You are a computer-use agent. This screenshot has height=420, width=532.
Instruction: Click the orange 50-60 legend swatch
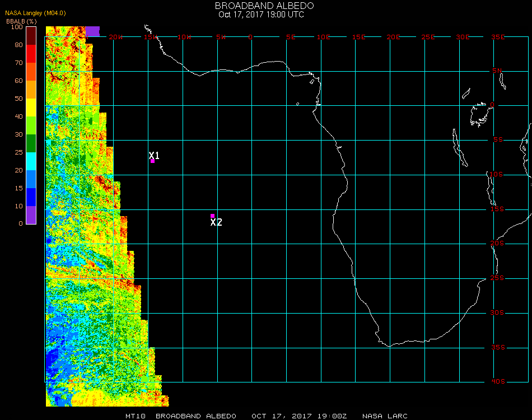31,90
